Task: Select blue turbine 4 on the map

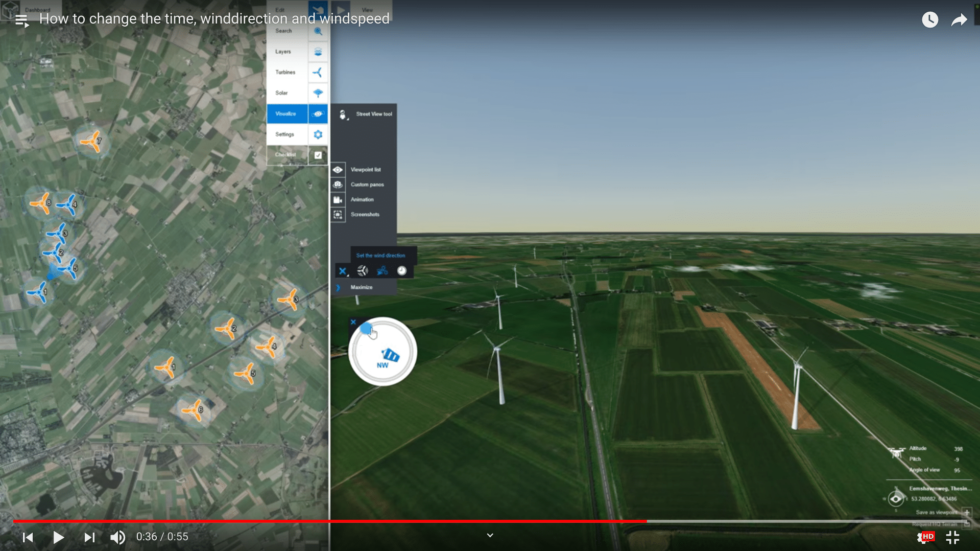Action: coord(66,205)
